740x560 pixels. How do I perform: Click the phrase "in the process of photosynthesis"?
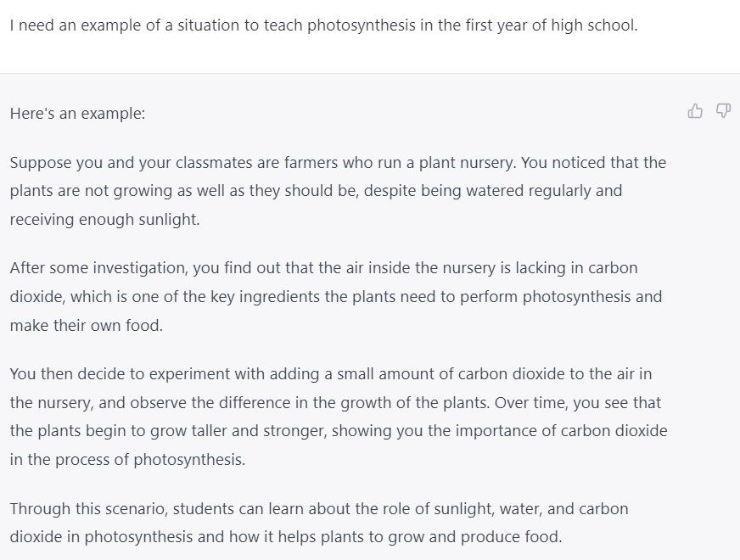tap(126, 460)
